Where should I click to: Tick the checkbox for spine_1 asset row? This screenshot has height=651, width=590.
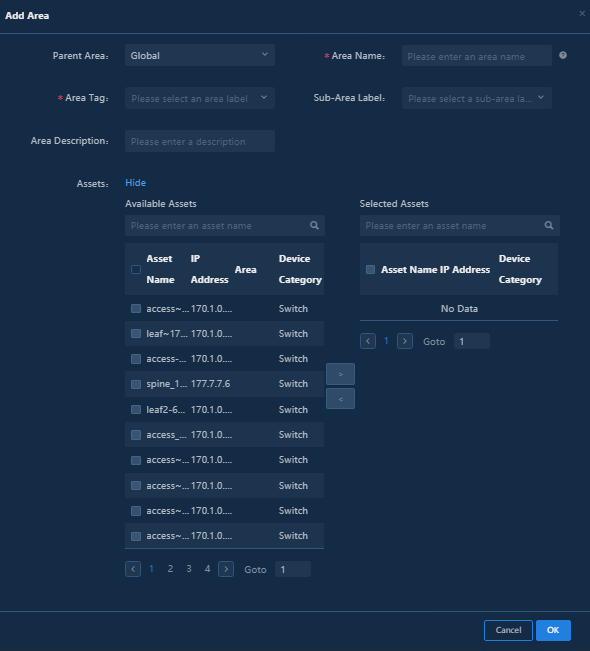tap(136, 384)
